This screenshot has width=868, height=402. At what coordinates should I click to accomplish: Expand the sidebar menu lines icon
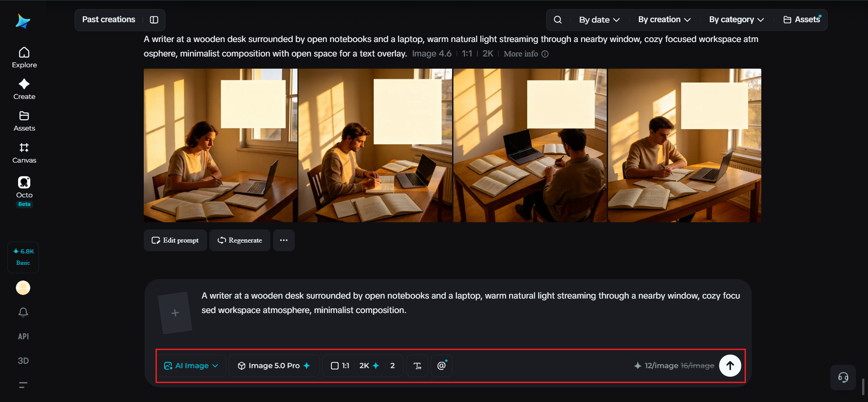point(23,385)
